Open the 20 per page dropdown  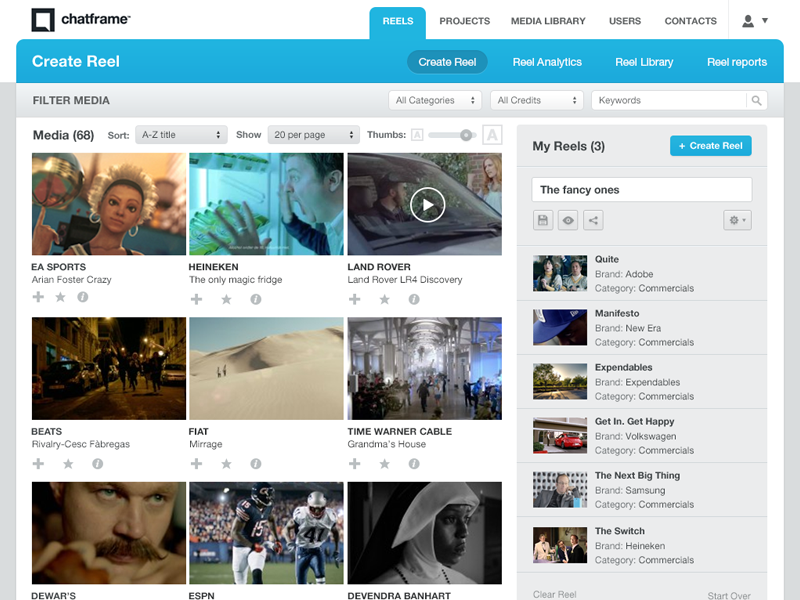point(314,135)
